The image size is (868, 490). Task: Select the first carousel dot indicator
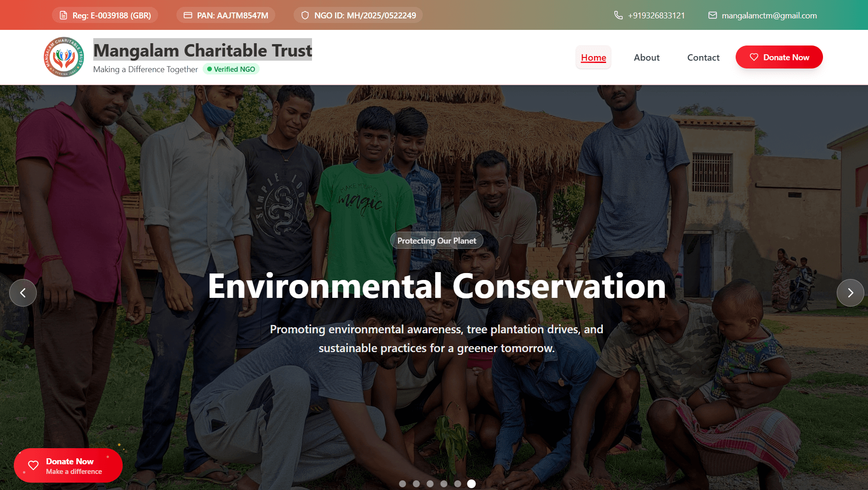(x=403, y=484)
